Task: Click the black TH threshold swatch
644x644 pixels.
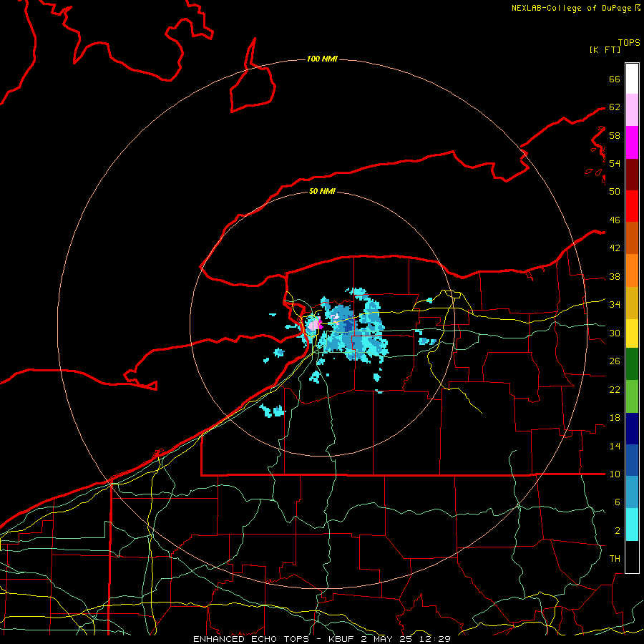Action: tap(632, 557)
